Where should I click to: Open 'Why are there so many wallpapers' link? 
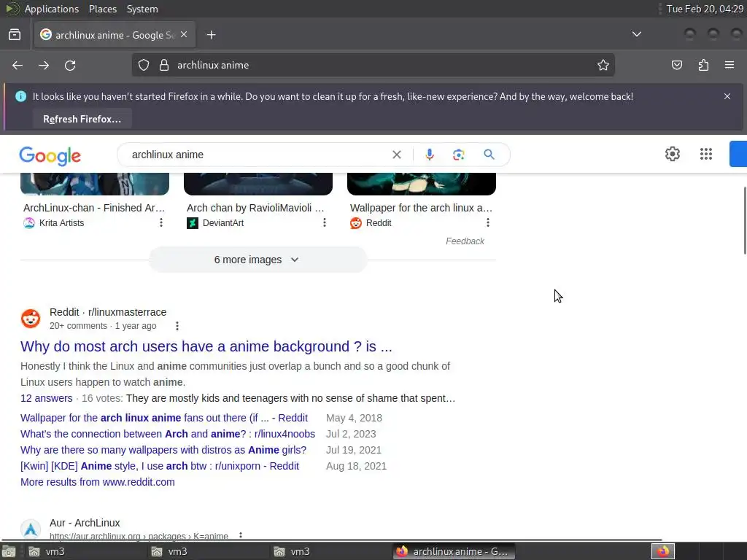(163, 450)
